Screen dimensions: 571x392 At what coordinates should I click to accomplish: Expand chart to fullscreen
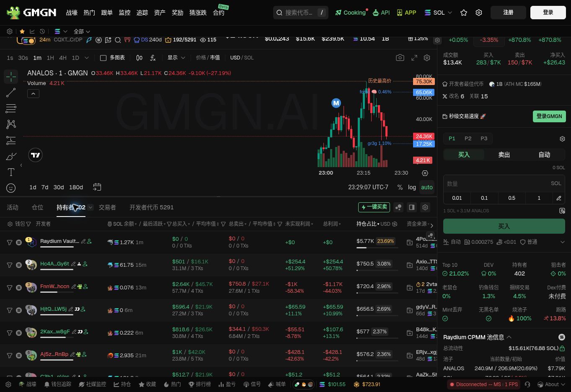click(414, 58)
